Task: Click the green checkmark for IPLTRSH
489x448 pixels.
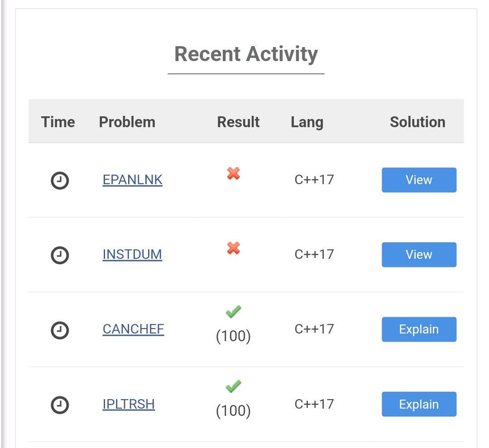Action: coord(233,386)
